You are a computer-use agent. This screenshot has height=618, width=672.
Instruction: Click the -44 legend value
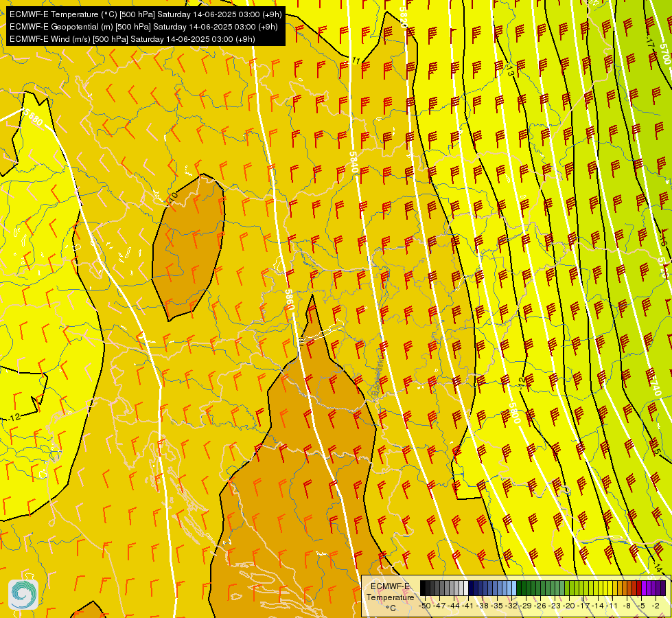click(454, 606)
